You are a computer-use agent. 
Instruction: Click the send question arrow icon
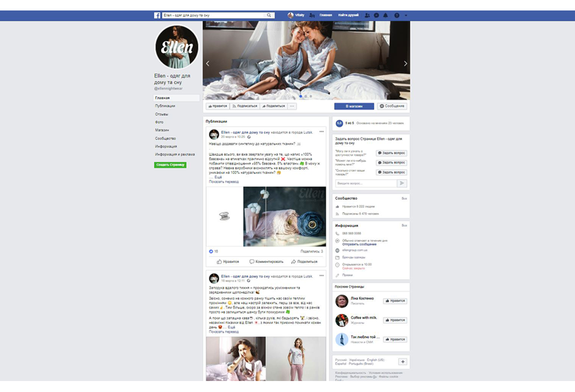coord(402,183)
